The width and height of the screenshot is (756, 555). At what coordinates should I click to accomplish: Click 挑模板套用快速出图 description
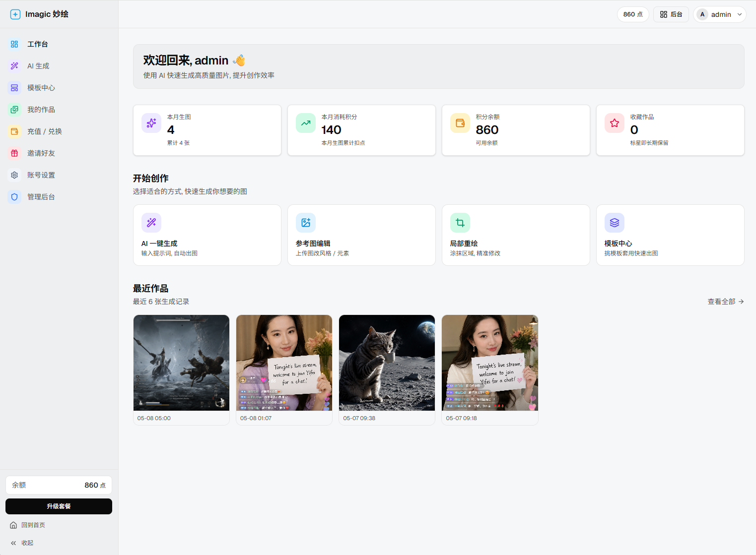pos(631,253)
